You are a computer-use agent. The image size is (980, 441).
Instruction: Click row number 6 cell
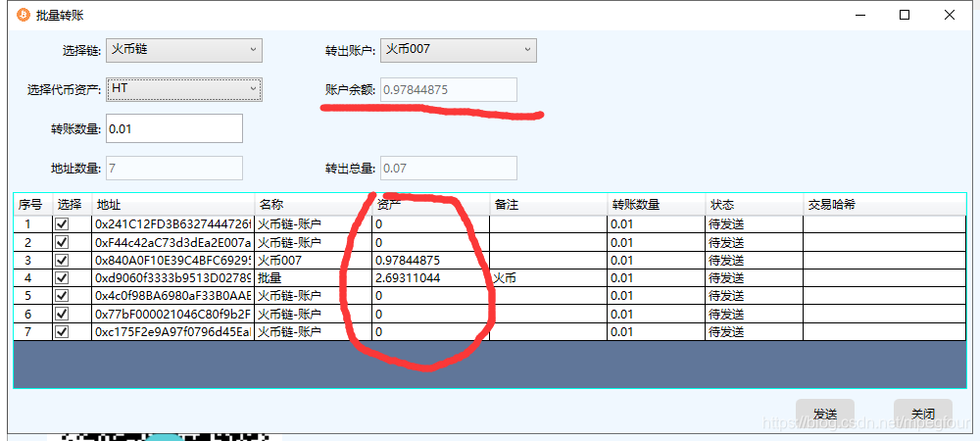point(33,314)
